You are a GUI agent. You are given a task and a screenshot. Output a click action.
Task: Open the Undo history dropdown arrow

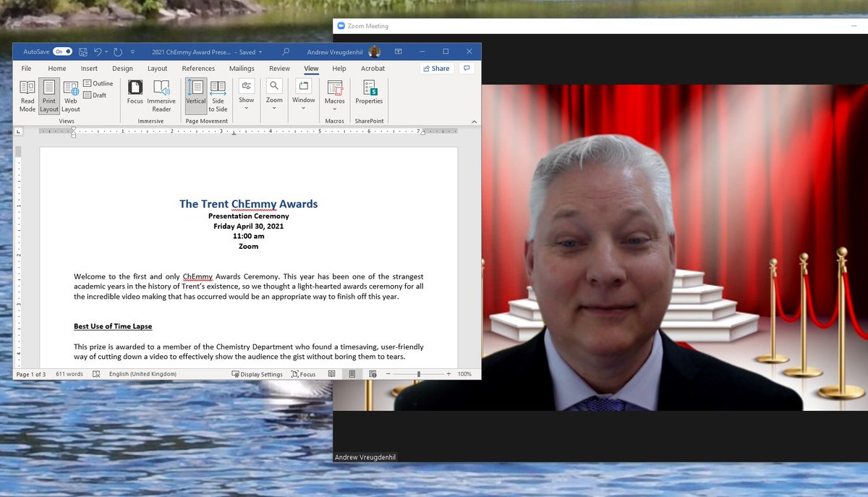click(x=107, y=52)
